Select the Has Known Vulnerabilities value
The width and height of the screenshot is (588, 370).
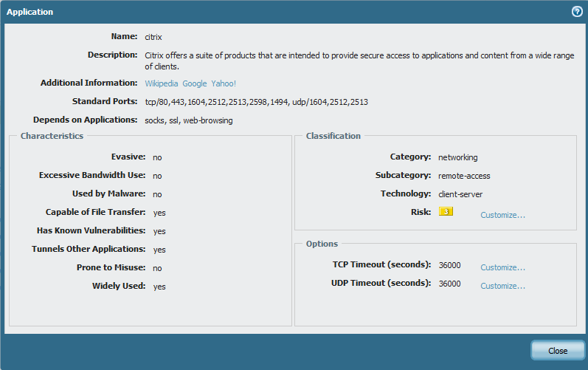pyautogui.click(x=159, y=231)
